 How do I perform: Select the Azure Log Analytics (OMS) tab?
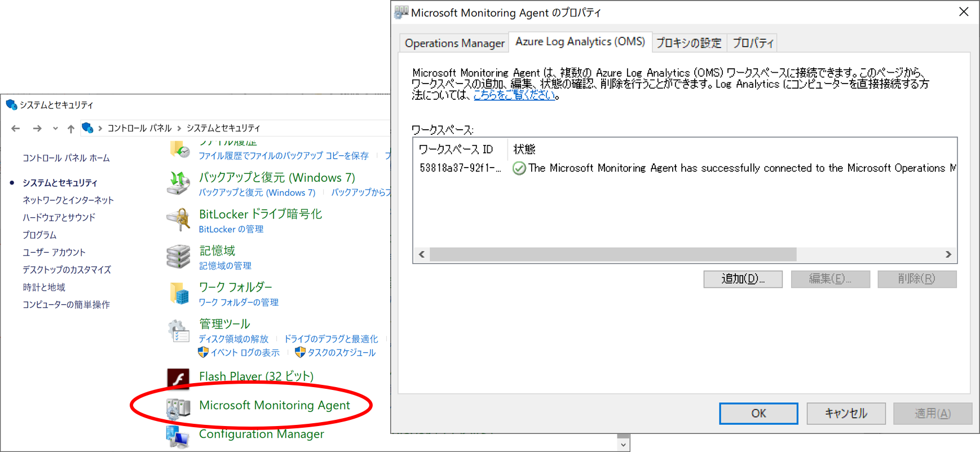point(580,42)
